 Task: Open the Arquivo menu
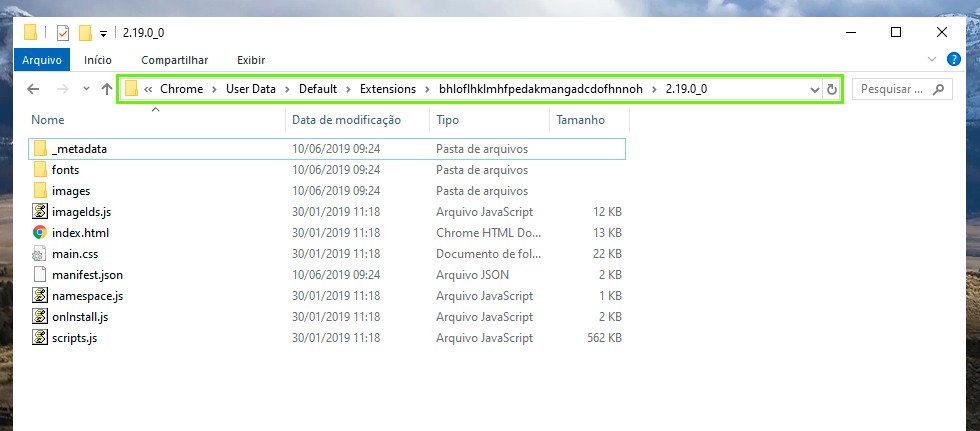[42, 60]
